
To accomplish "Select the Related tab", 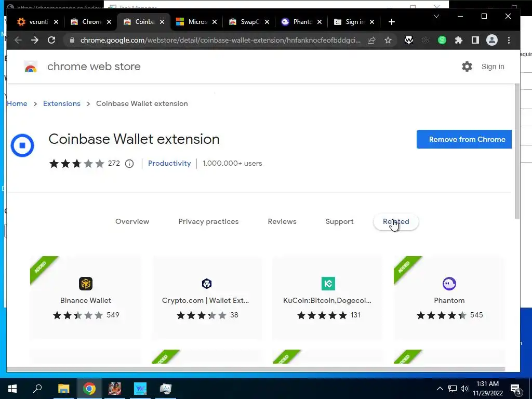I will [396, 221].
